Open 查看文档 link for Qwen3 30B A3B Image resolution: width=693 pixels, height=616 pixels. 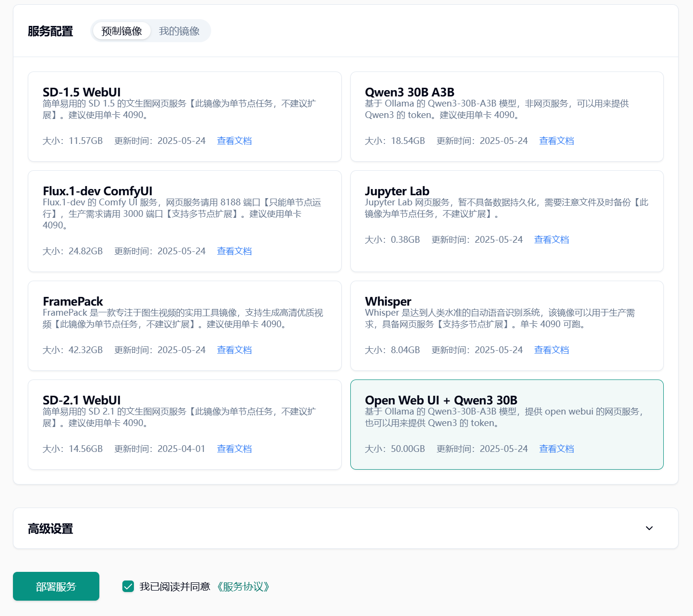tap(556, 141)
